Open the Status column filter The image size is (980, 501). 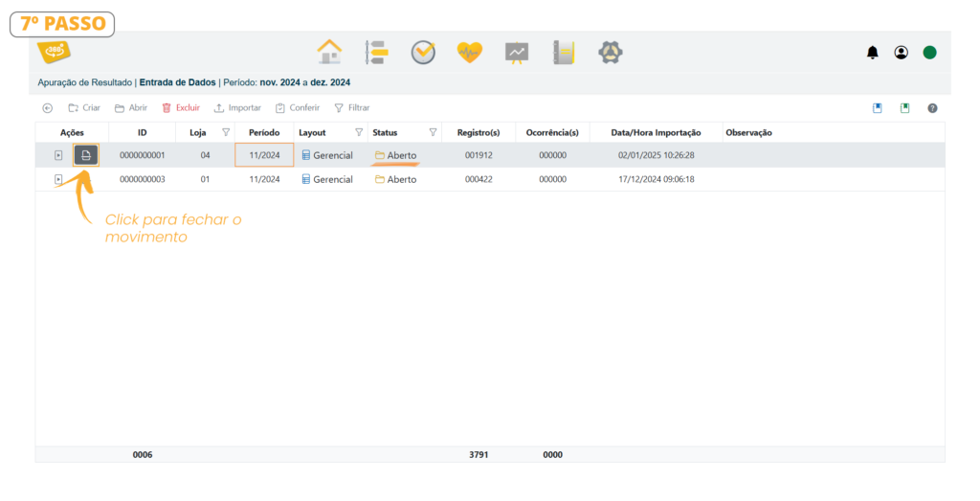pos(433,132)
